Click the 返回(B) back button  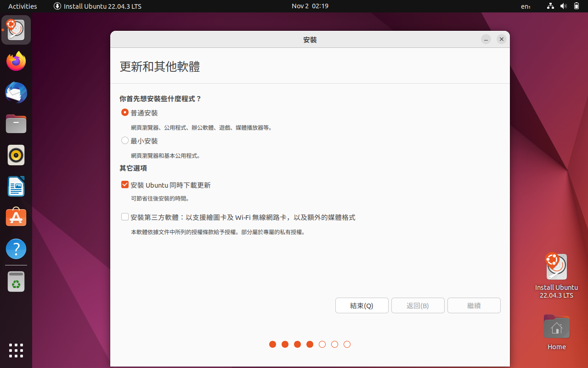418,305
